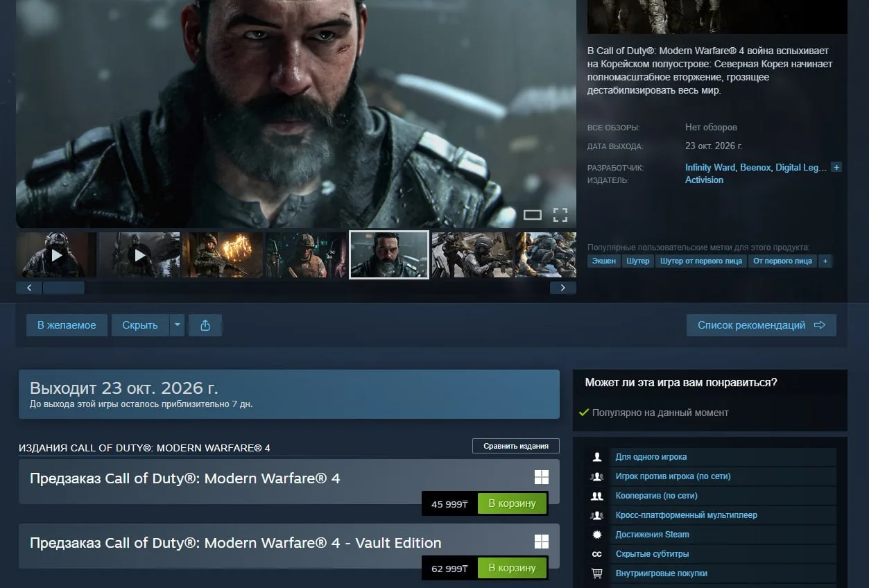This screenshot has height=588, width=869.
Task: Click the online co-op icon
Action: [596, 496]
